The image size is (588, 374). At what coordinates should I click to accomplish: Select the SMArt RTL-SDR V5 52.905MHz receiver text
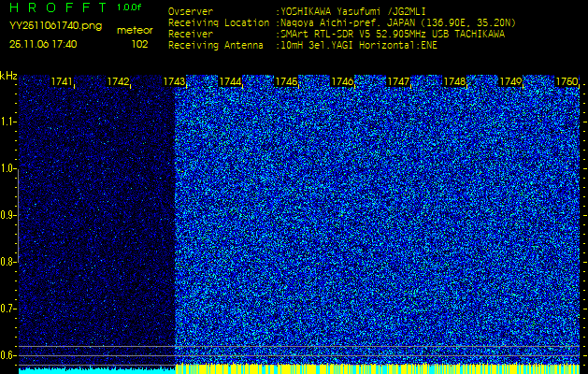tap(393, 35)
